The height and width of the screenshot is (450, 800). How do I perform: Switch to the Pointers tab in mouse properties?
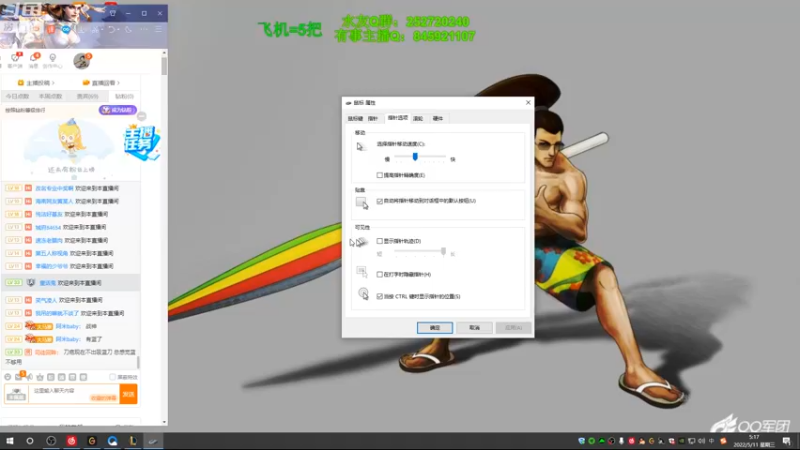tap(373, 118)
